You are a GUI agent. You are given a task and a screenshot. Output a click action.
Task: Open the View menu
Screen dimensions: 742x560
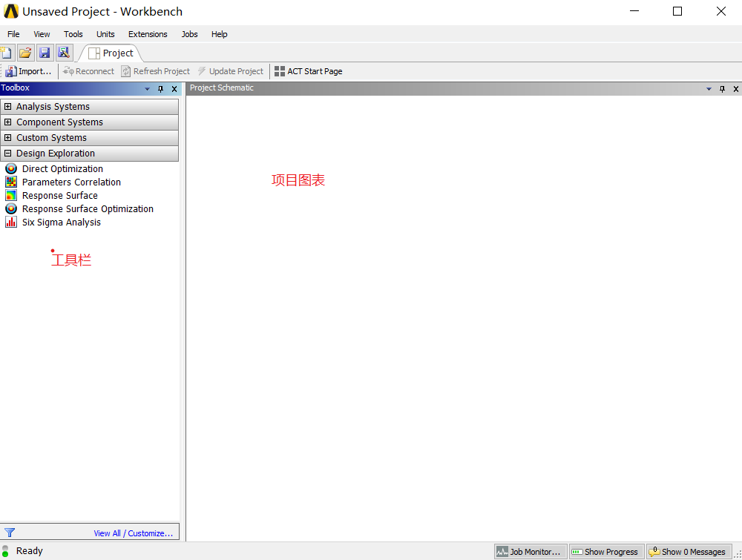(42, 34)
